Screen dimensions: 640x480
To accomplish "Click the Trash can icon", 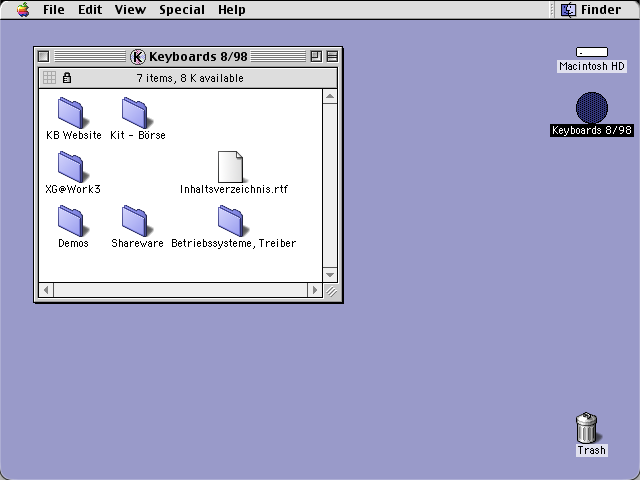I will point(587,427).
